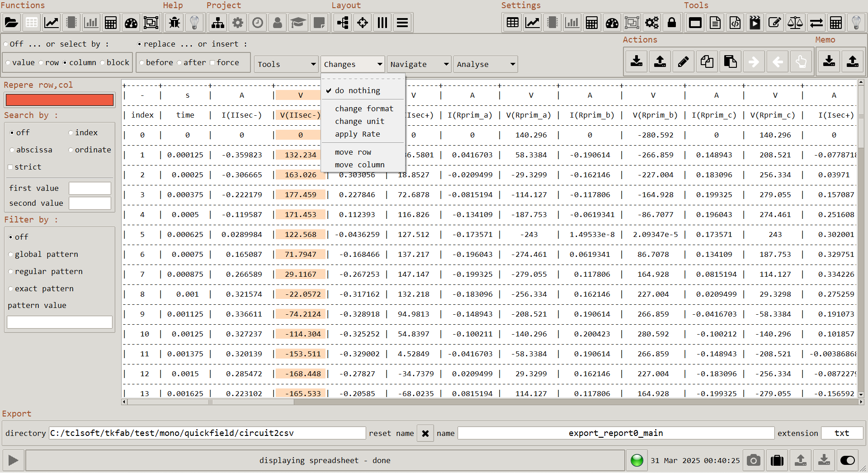The width and height of the screenshot is (868, 473).
Task: Open gauge dashboard in the Functions toolbar
Action: click(x=131, y=23)
